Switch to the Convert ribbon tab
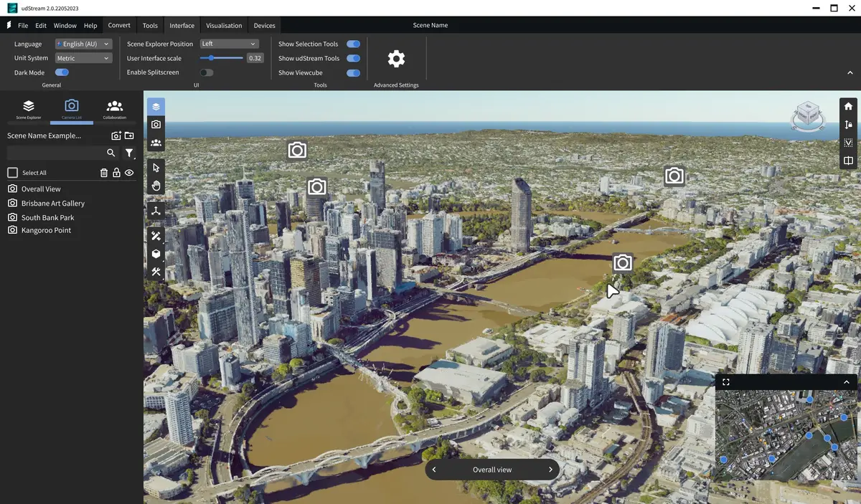Screen dimensions: 861x504 tap(119, 25)
